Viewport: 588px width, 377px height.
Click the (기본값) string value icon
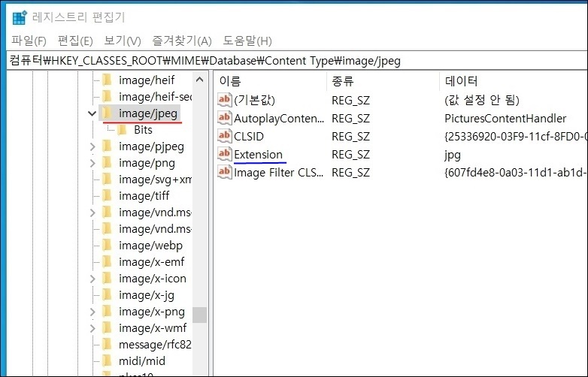click(x=224, y=100)
